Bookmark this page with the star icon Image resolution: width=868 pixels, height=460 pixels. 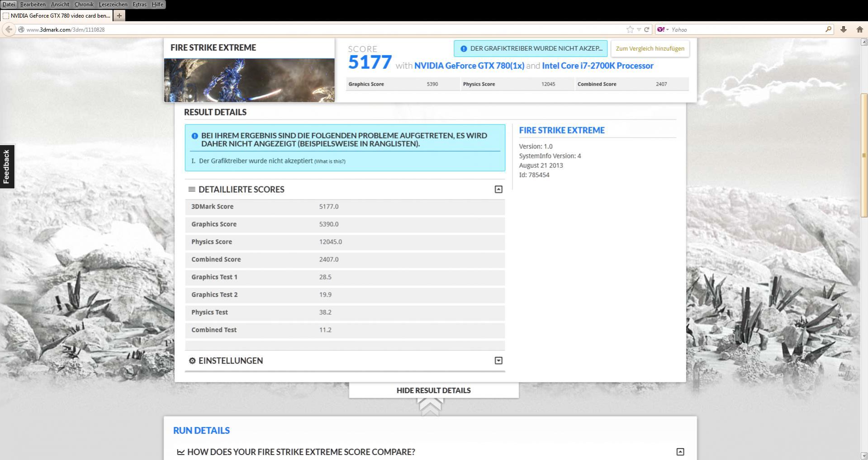coord(630,29)
